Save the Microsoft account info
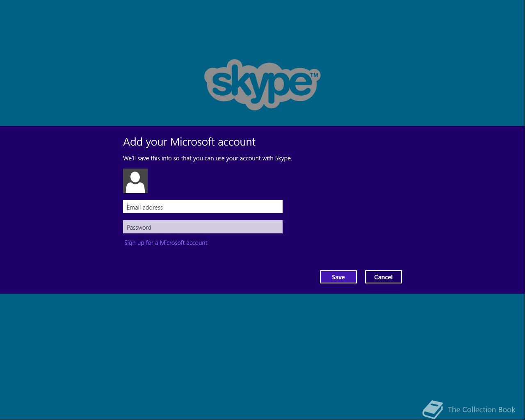 point(338,277)
